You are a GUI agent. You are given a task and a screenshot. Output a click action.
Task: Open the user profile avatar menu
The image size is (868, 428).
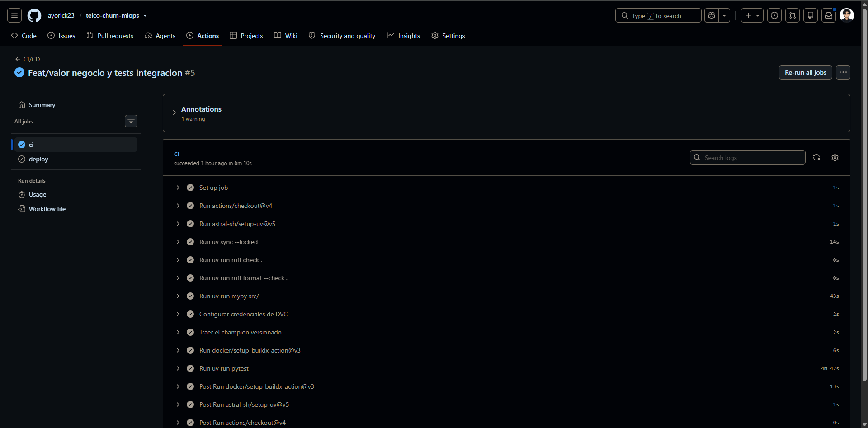point(847,15)
